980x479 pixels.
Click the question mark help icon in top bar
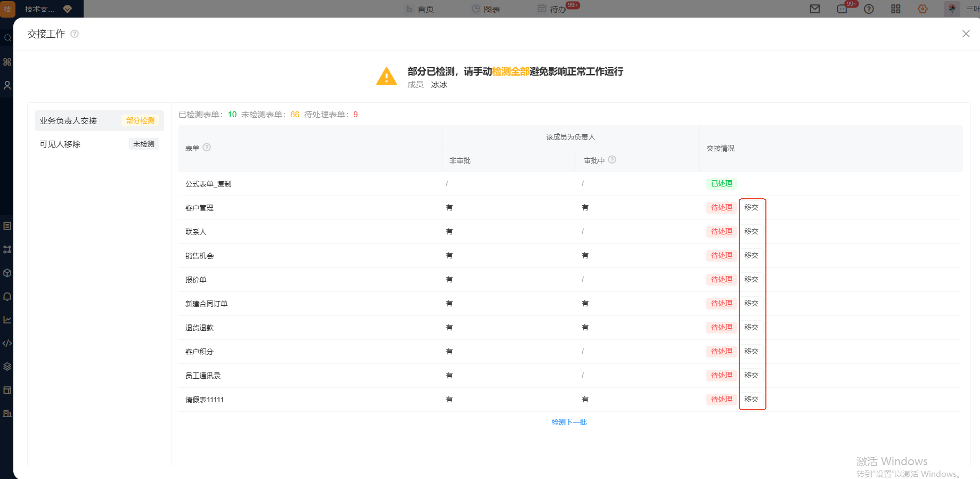point(869,9)
